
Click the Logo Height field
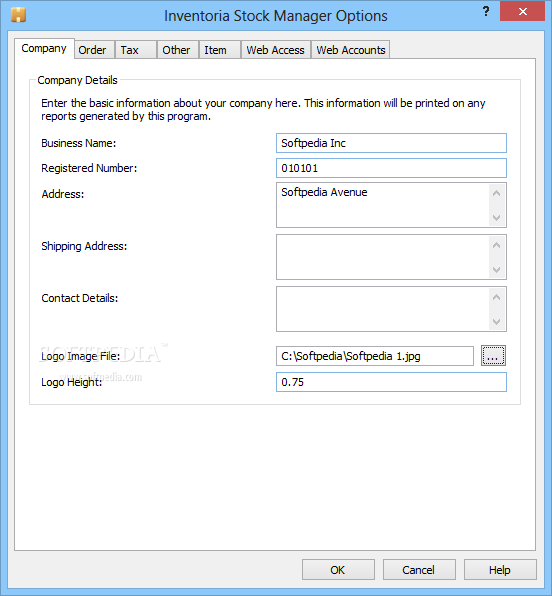[391, 382]
